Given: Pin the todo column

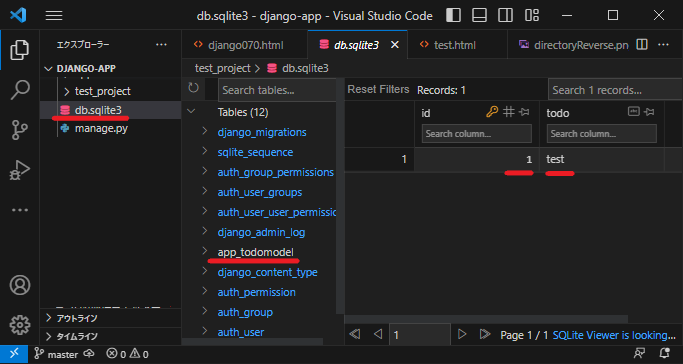Looking at the screenshot, I should click(x=649, y=112).
